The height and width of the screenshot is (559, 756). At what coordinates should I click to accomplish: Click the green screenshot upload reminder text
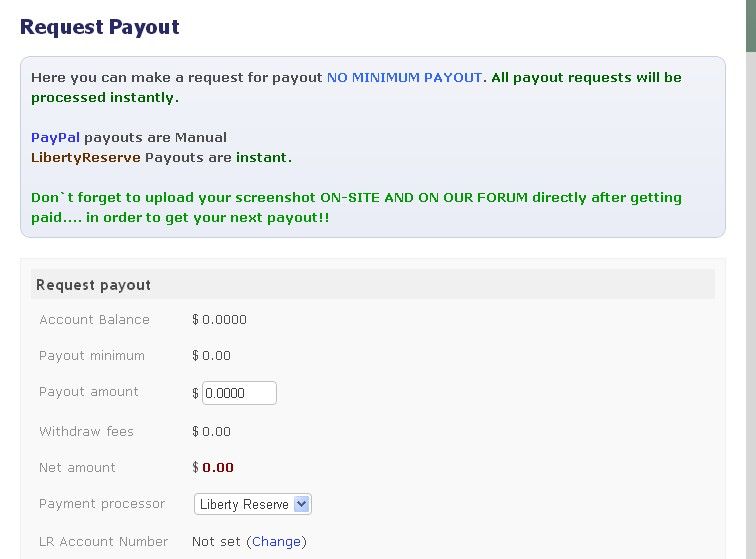(x=356, y=207)
